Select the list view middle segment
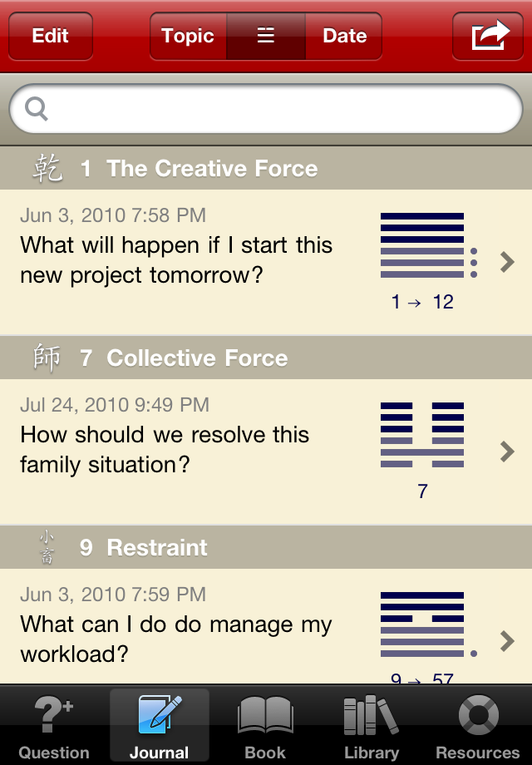 click(266, 36)
